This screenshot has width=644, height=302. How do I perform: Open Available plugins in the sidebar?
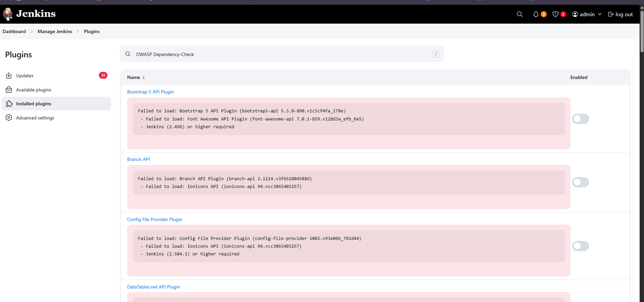(56, 90)
